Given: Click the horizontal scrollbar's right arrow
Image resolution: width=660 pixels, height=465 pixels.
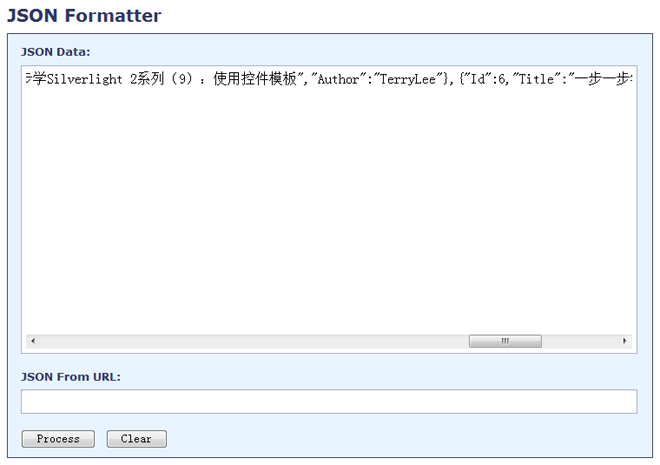Looking at the screenshot, I should pos(625,341).
